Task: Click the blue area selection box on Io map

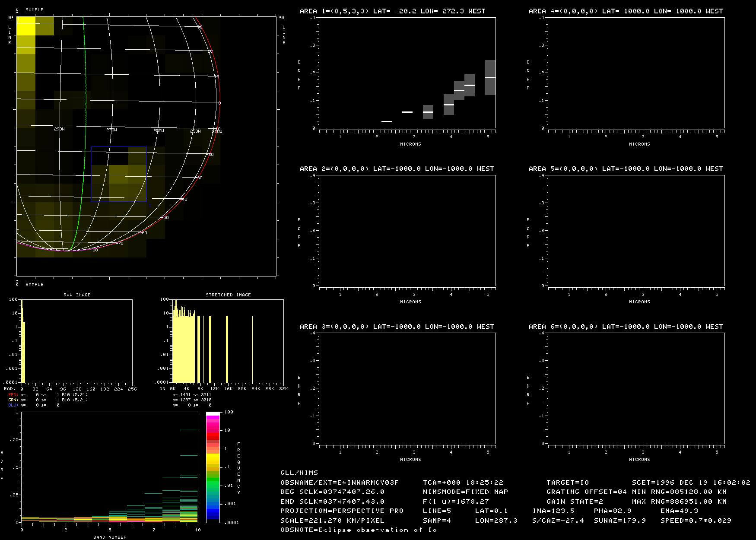Action: pyautogui.click(x=119, y=147)
